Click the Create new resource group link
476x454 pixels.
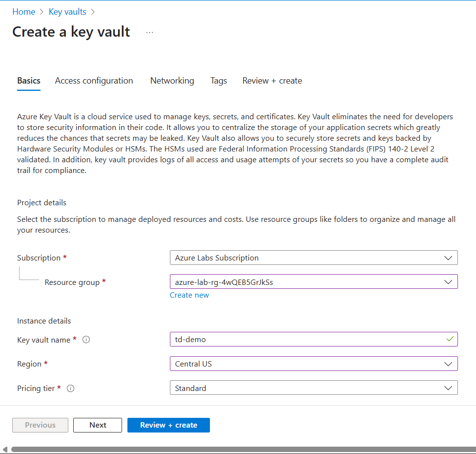point(189,295)
